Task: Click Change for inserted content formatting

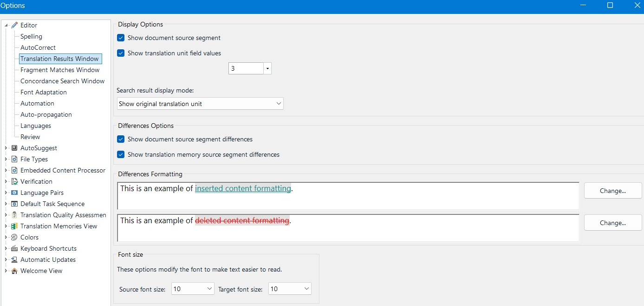Action: [x=613, y=191]
